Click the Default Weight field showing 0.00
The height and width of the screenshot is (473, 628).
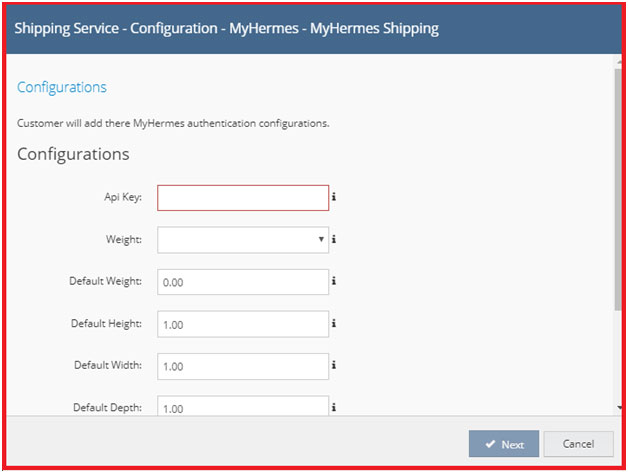pos(243,282)
